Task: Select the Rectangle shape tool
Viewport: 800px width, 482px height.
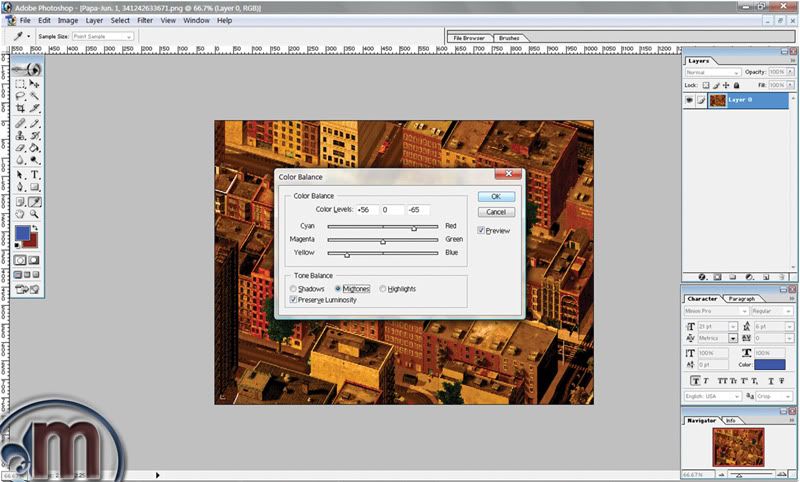Action: pyautogui.click(x=34, y=187)
